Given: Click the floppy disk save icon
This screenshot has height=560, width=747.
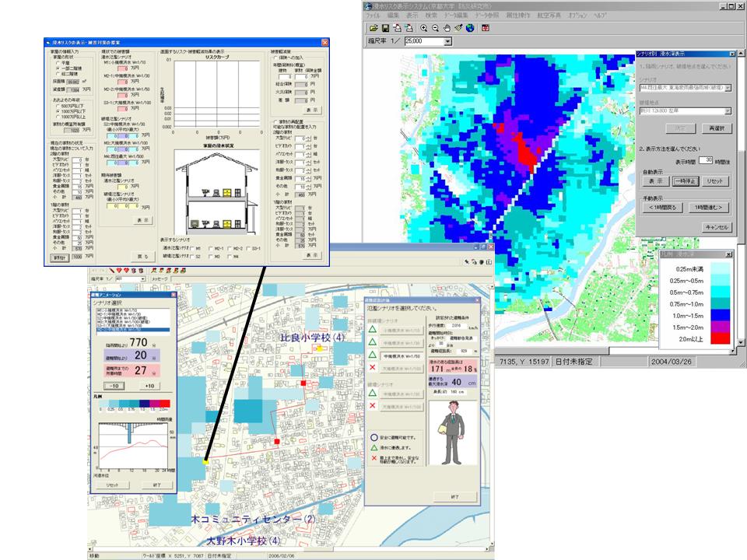Looking at the screenshot, I should [385, 28].
